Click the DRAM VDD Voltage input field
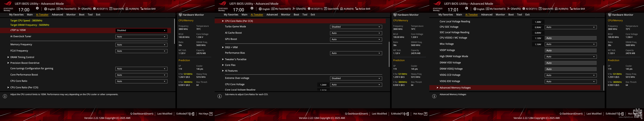The image size is (644, 121). click(x=571, y=63)
